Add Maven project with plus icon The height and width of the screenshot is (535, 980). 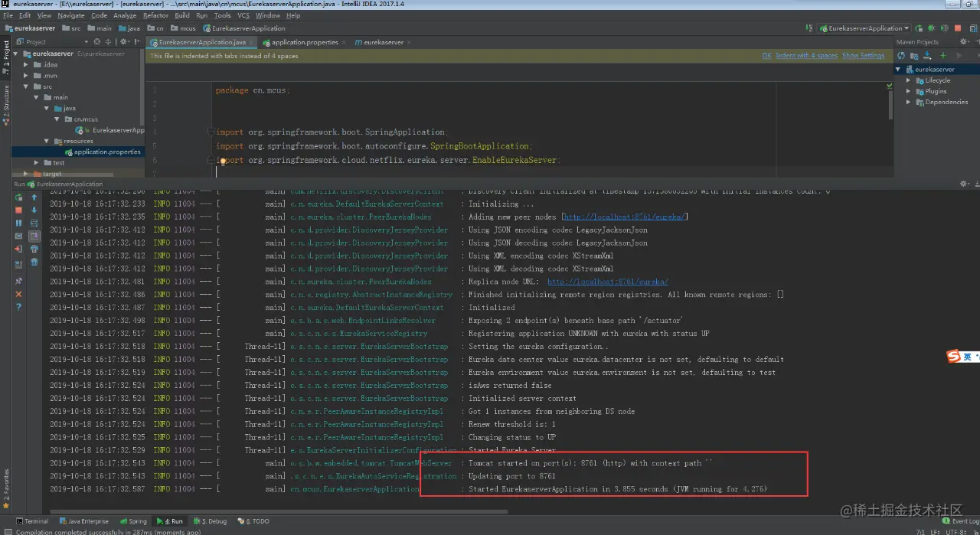tap(942, 55)
